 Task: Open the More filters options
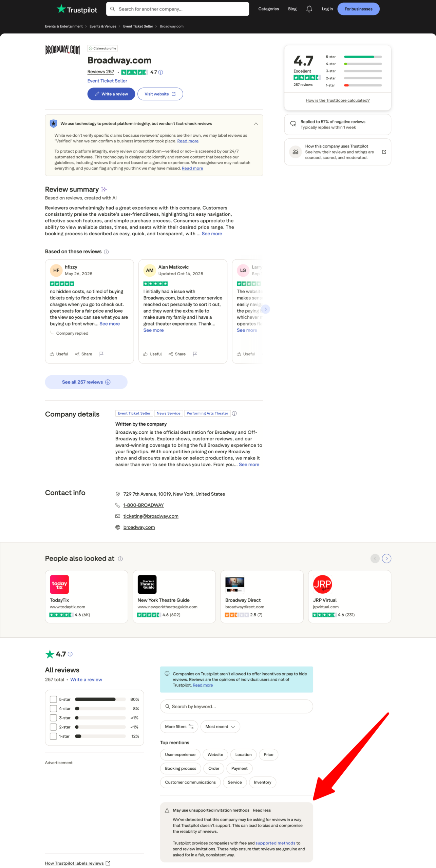pos(179,727)
